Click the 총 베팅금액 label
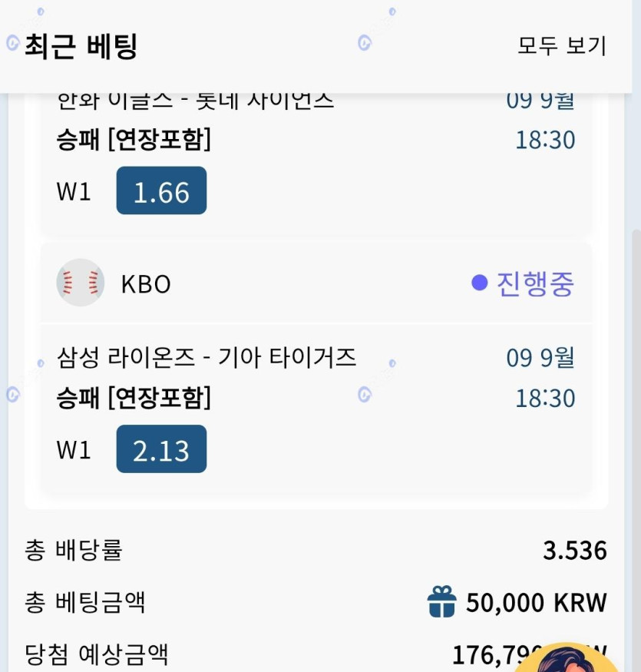The height and width of the screenshot is (672, 641). click(84, 603)
